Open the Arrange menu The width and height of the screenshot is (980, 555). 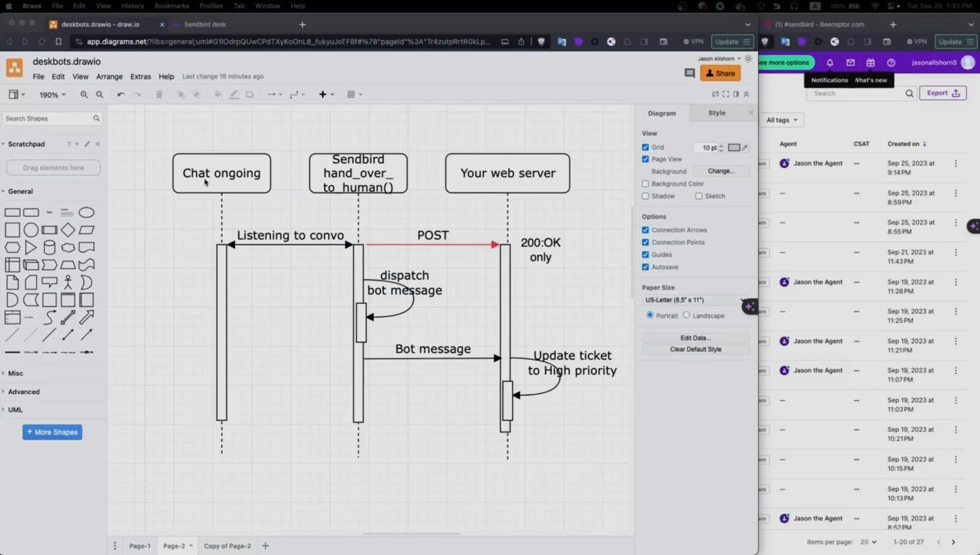109,77
